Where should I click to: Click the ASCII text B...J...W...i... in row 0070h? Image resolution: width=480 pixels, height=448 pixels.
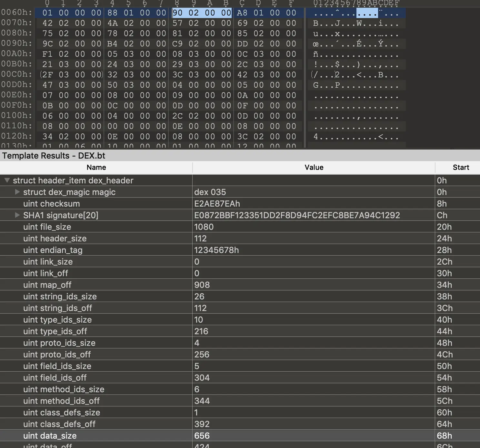pos(356,23)
